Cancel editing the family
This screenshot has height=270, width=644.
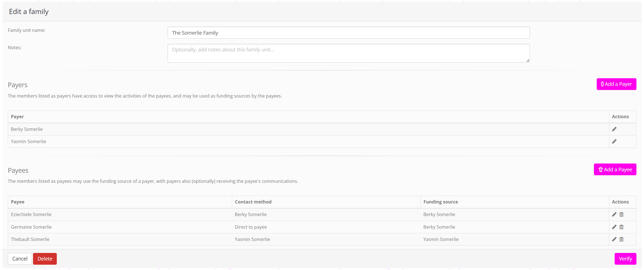(x=20, y=259)
